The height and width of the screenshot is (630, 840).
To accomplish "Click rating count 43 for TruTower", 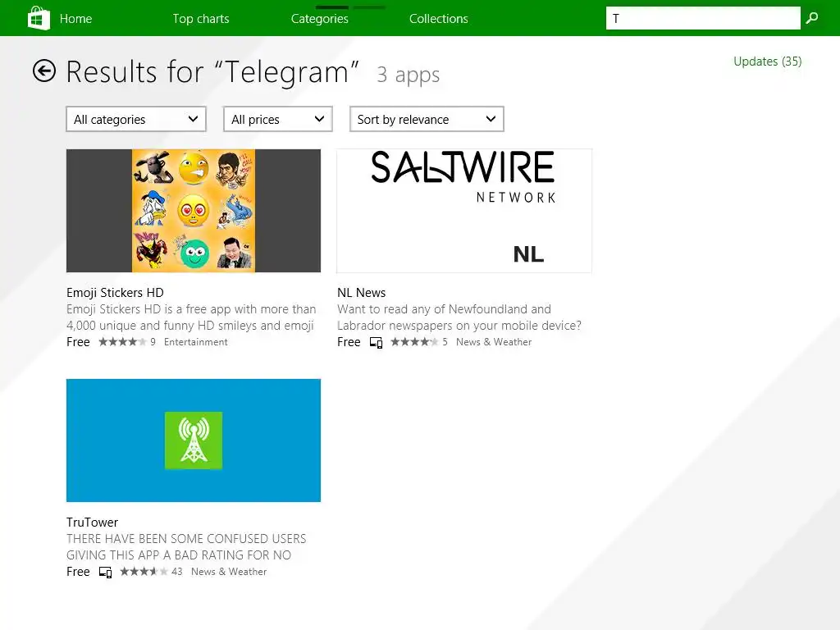I will coord(177,572).
